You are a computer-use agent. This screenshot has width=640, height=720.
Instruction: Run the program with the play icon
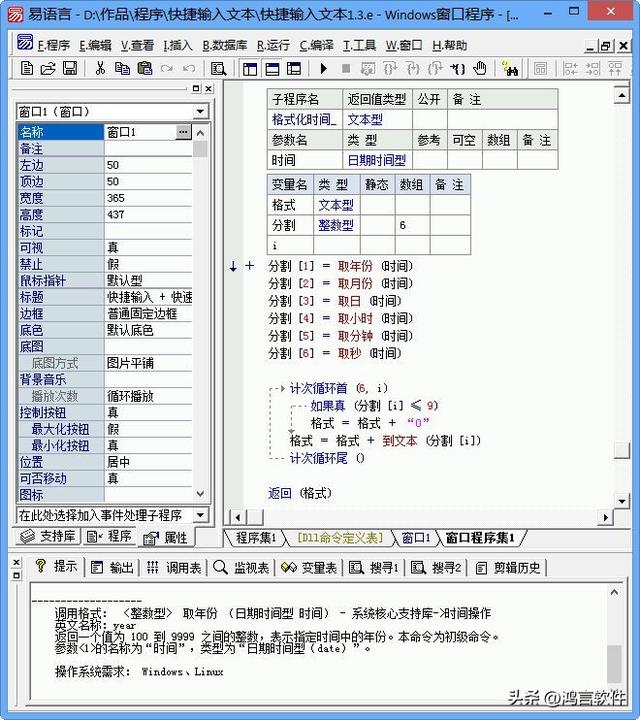[x=323, y=68]
